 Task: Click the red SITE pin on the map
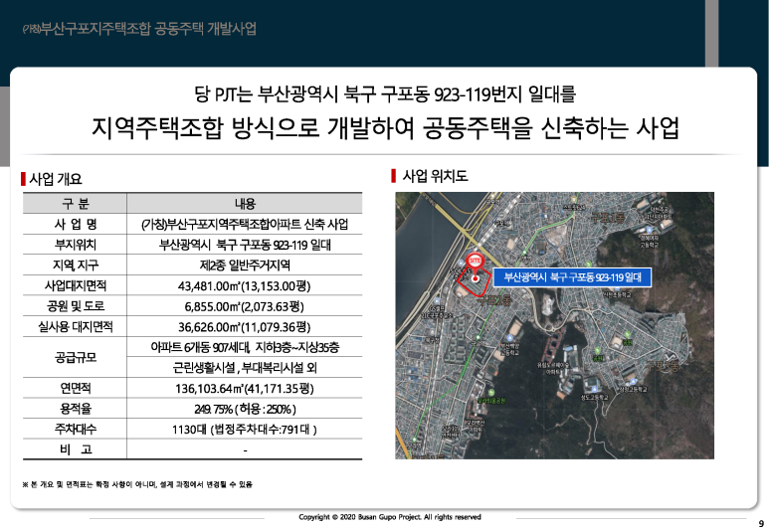point(475,261)
